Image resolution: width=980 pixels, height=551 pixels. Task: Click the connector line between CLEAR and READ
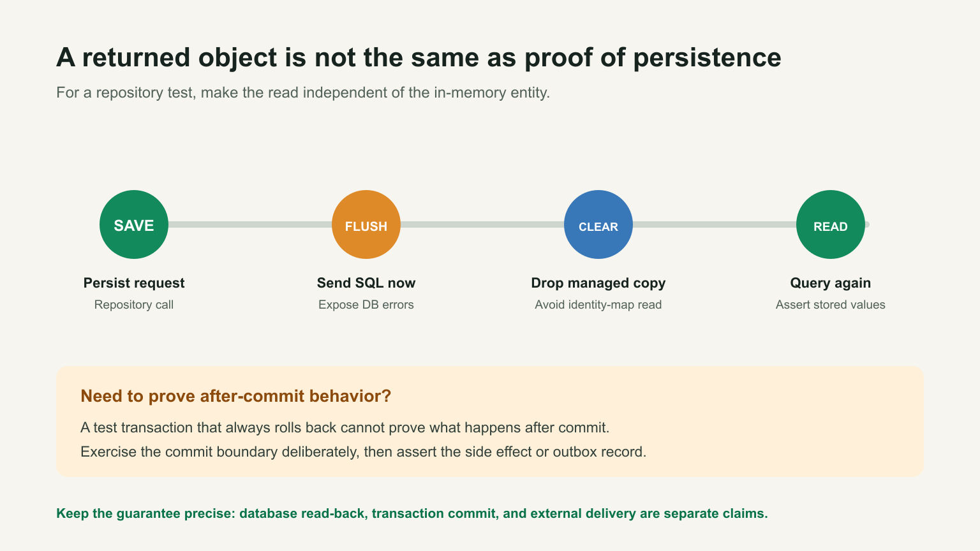(x=715, y=224)
